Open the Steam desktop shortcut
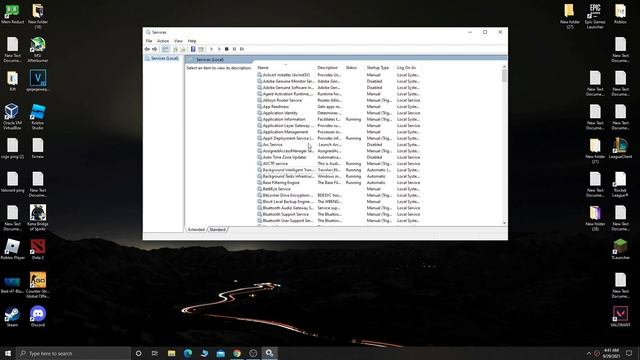 (x=12, y=316)
